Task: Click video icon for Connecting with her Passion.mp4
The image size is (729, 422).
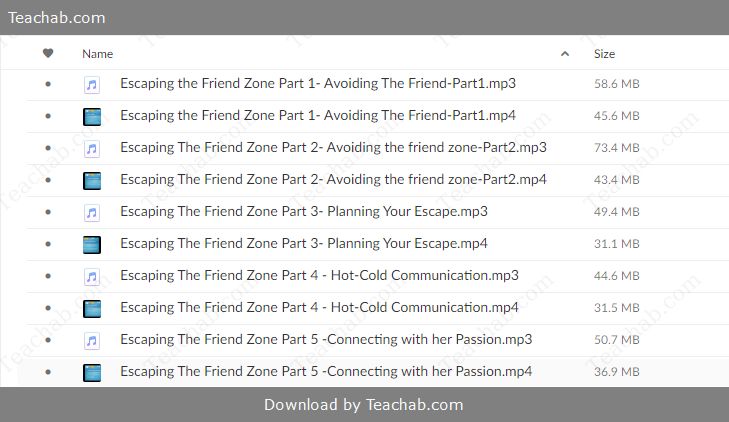Action: 92,373
